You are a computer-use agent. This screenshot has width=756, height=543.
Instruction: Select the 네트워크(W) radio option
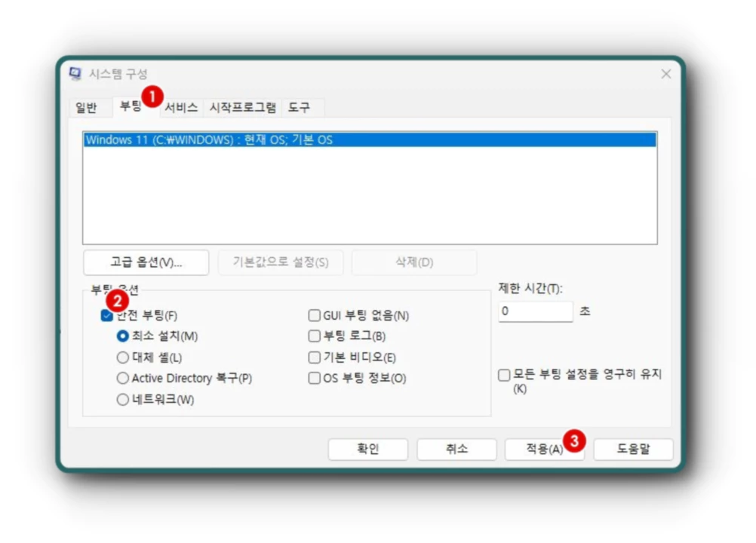click(122, 400)
